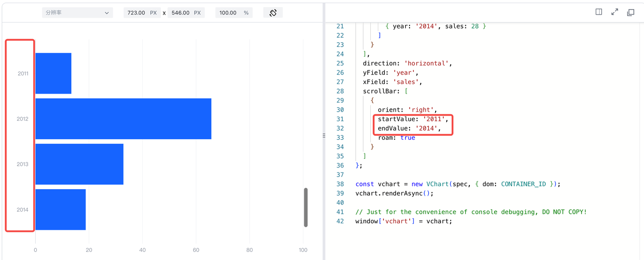
Task: Click line number 38 in gutter
Action: click(x=340, y=184)
